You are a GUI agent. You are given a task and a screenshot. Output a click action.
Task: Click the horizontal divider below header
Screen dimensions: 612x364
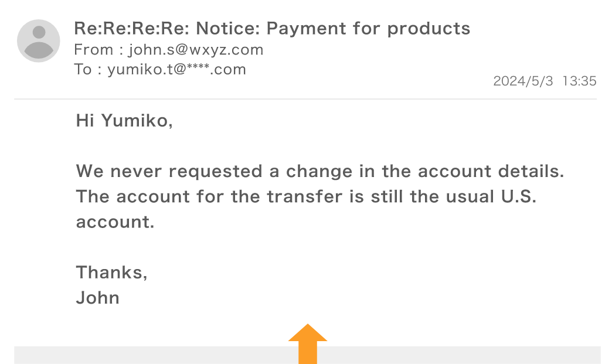click(305, 99)
